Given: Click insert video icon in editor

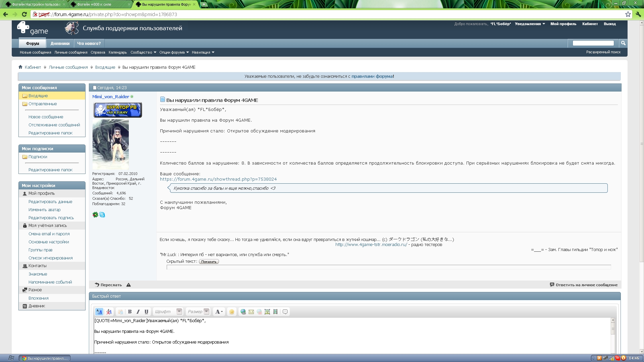Looking at the screenshot, I should pos(275,312).
